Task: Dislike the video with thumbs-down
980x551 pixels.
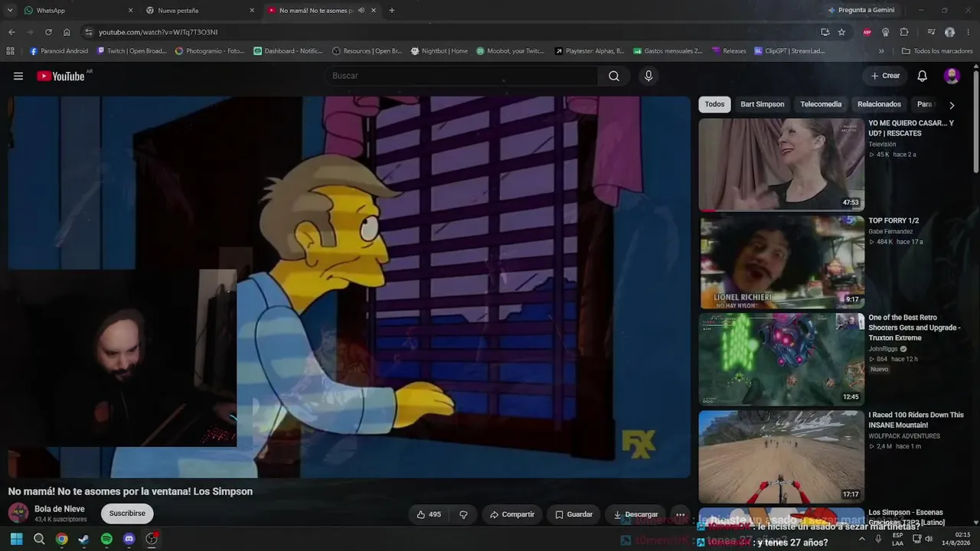Action: (x=463, y=514)
